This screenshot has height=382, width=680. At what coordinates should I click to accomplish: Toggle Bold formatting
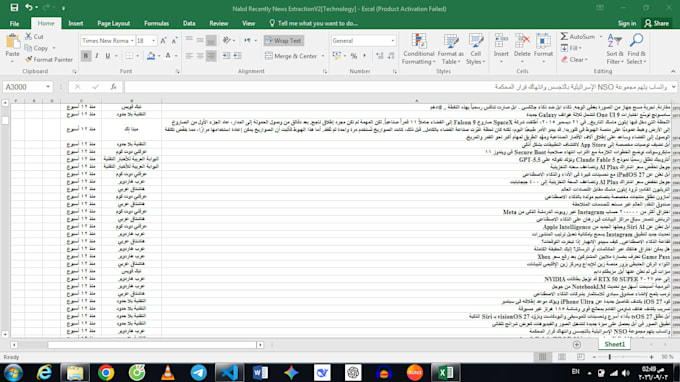(86, 56)
